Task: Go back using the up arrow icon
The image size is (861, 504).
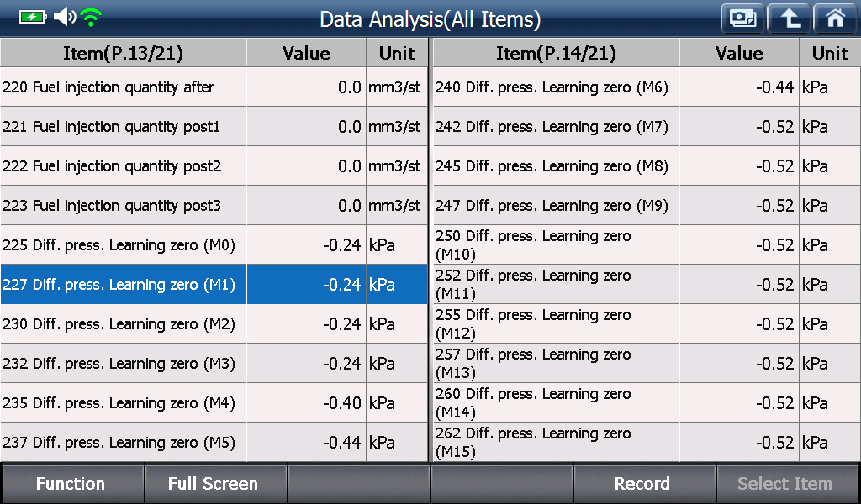Action: tap(789, 18)
